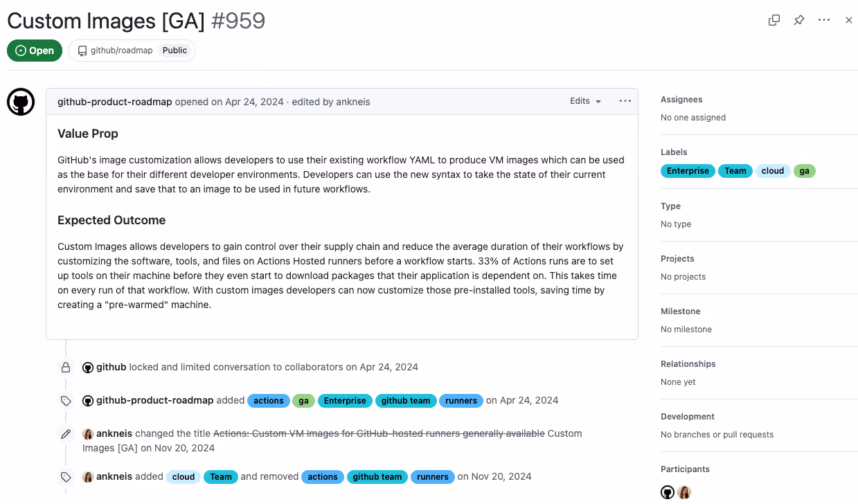
Task: Click the removed actions label in Nov 20 event
Action: pos(323,476)
